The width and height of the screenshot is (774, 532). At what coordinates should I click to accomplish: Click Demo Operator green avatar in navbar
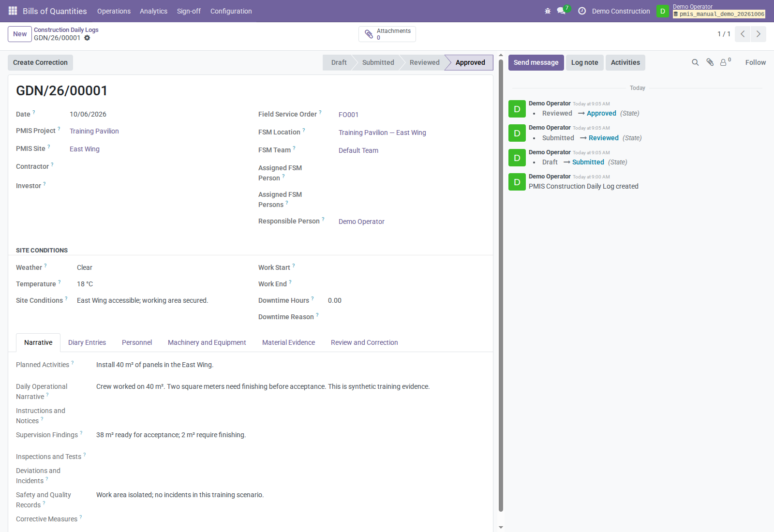click(x=663, y=11)
